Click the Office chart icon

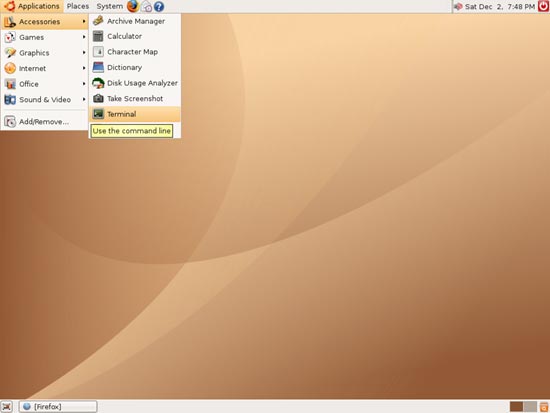point(10,84)
